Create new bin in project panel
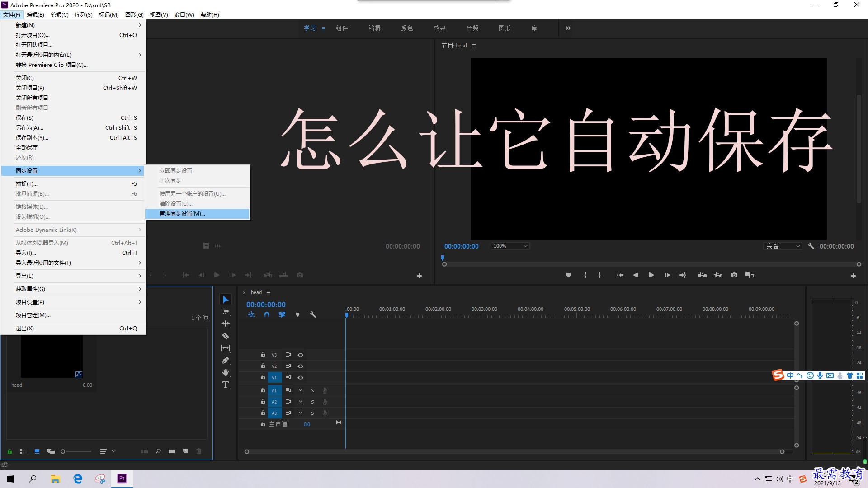868x488 pixels. tap(171, 451)
